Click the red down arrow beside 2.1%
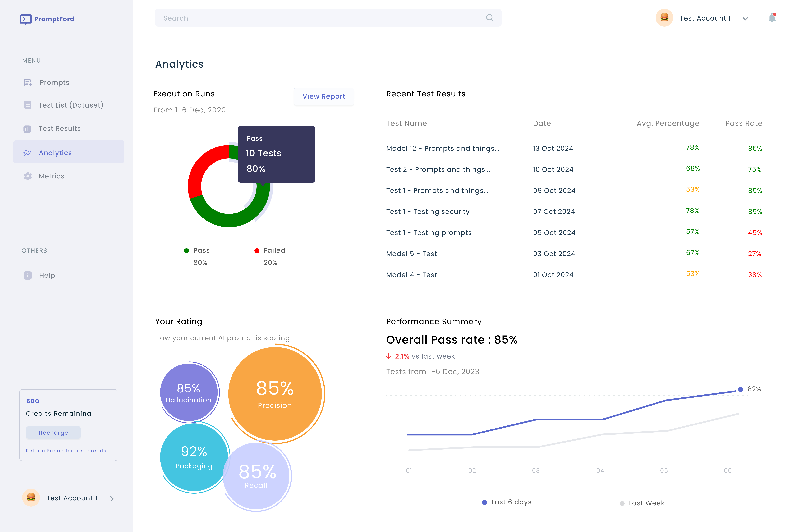Image resolution: width=798 pixels, height=532 pixels. (x=388, y=356)
